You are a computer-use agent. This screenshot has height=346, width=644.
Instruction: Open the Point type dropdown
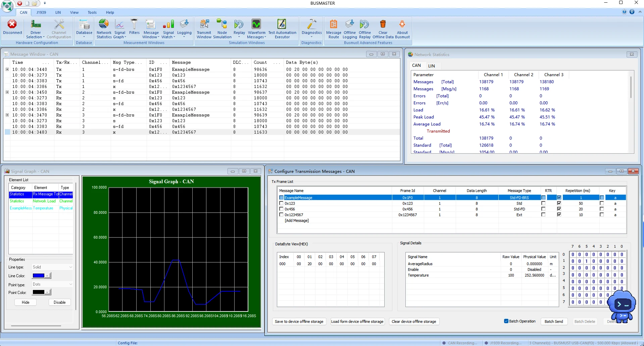[52, 284]
